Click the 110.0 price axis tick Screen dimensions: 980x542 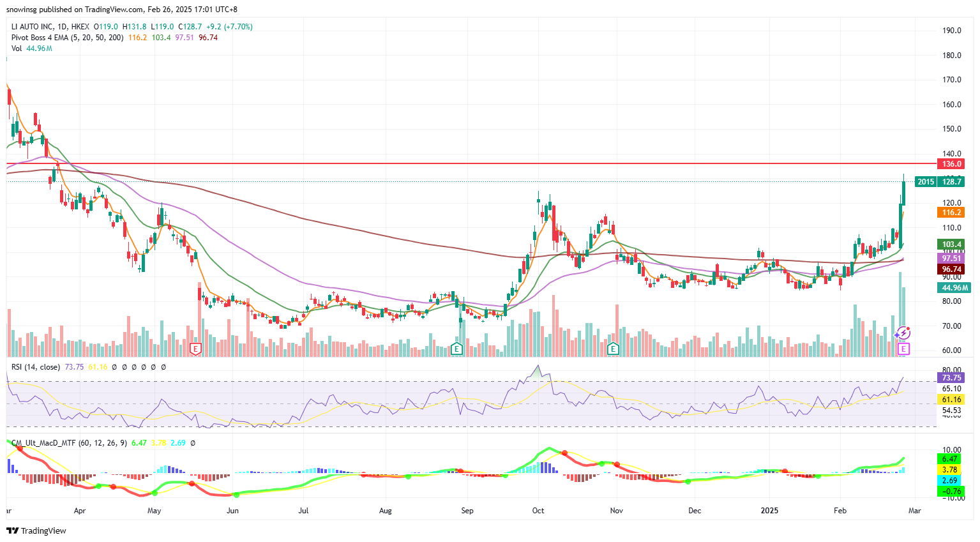coord(952,228)
